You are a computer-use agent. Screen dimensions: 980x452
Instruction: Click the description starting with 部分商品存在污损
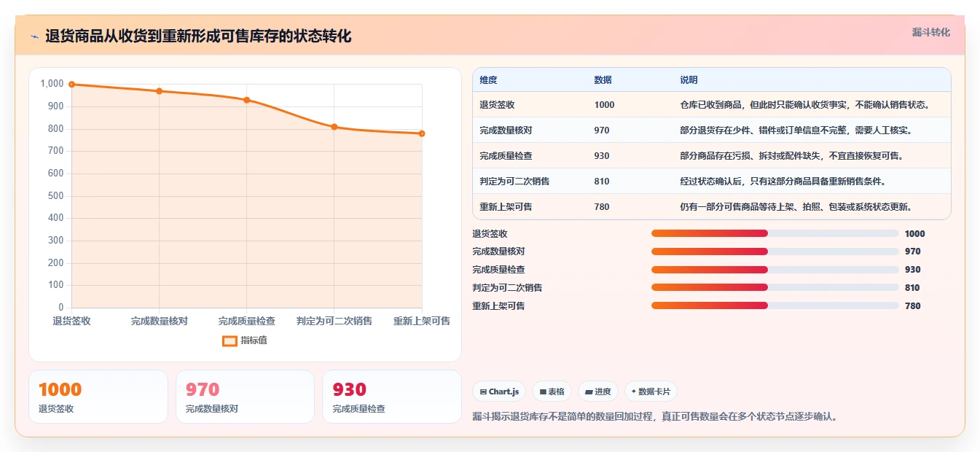pos(792,156)
